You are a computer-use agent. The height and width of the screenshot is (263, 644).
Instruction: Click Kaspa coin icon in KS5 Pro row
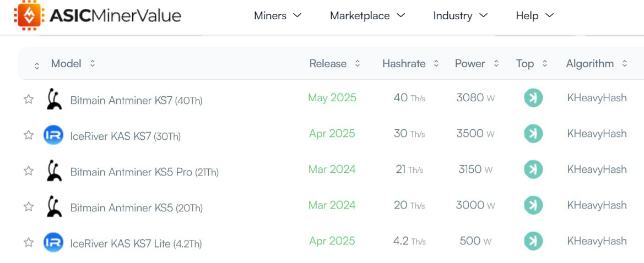[x=533, y=169]
